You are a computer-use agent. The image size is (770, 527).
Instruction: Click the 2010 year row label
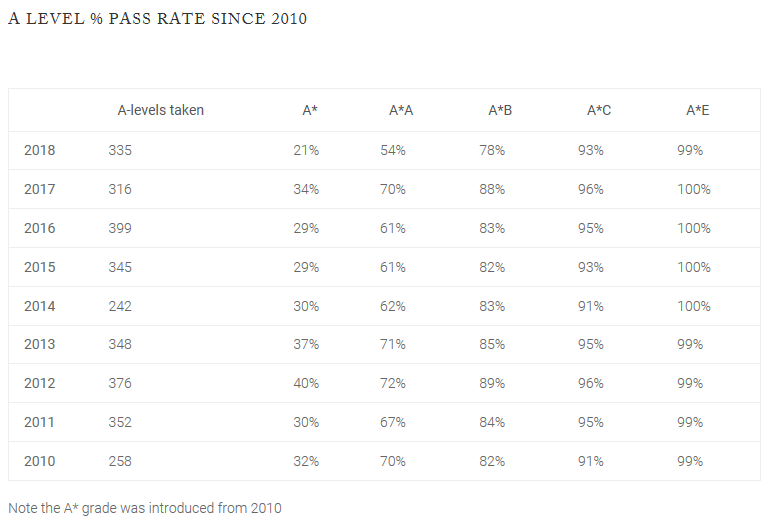pos(40,461)
